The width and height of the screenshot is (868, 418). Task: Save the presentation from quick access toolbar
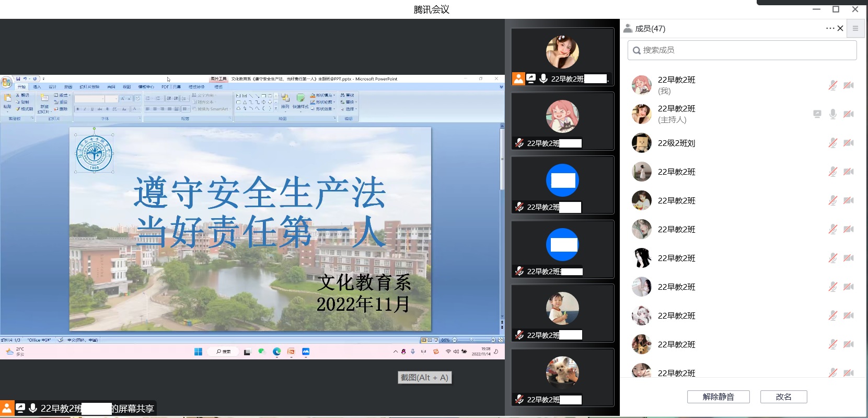(x=18, y=79)
